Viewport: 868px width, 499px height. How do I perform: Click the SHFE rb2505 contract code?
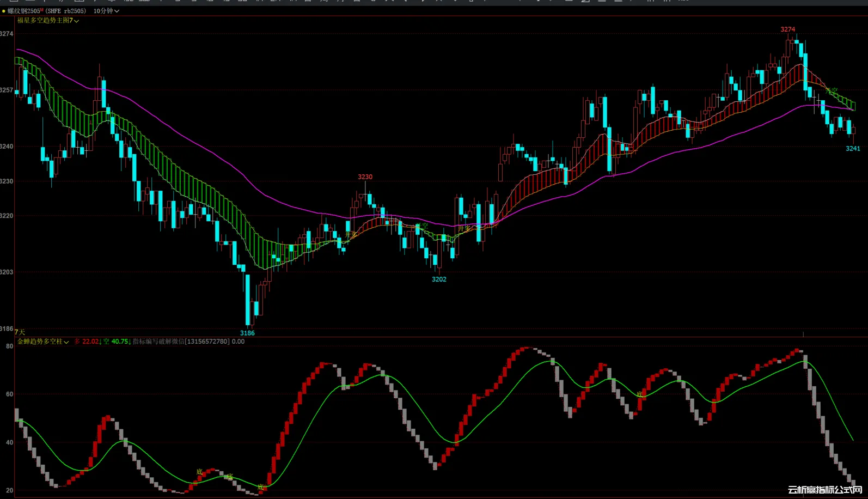[66, 11]
